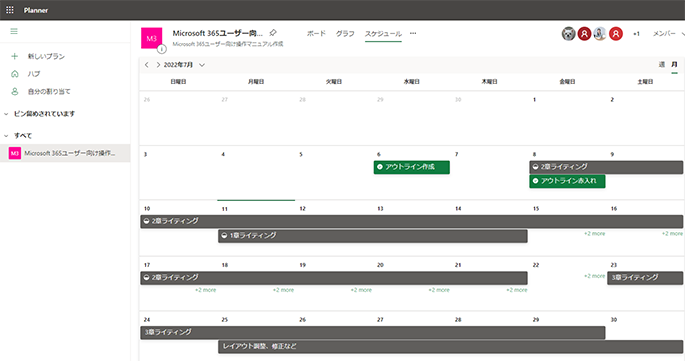The width and height of the screenshot is (685, 361).
Task: Open 3章ライティング task on the 23rd
Action: 645,278
